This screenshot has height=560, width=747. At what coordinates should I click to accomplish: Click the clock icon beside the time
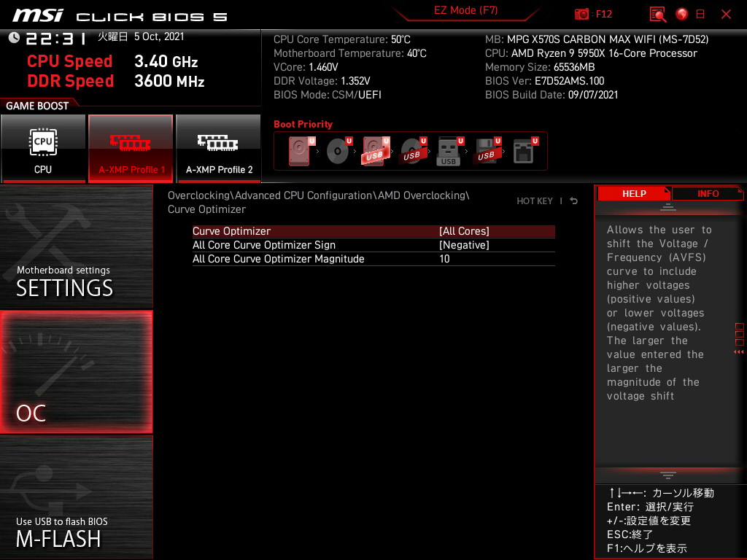(15, 37)
